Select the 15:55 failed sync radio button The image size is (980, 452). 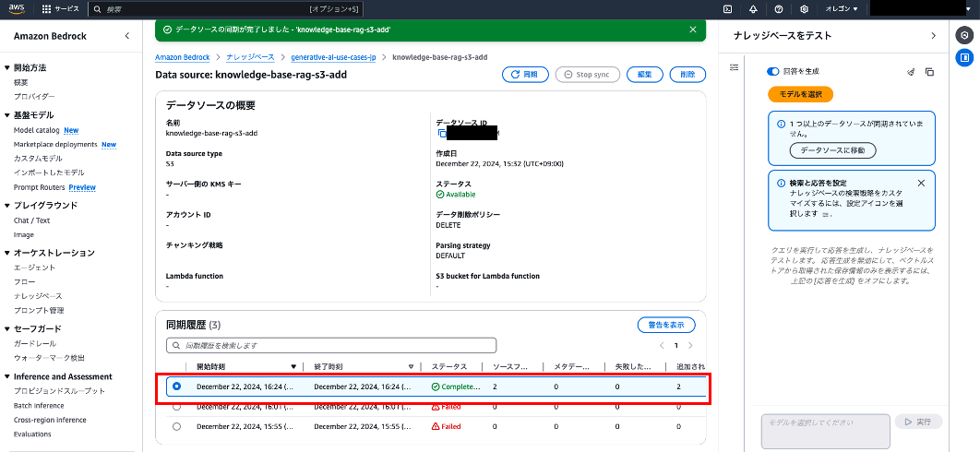(x=176, y=426)
